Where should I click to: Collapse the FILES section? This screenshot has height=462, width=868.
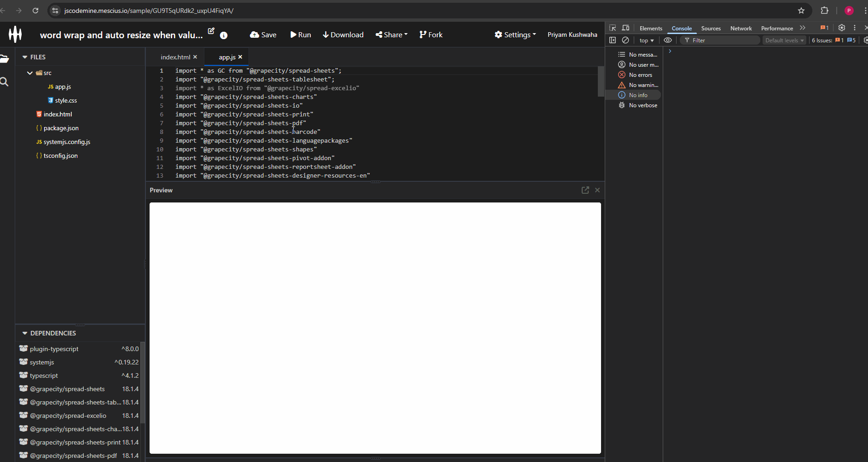tap(25, 57)
